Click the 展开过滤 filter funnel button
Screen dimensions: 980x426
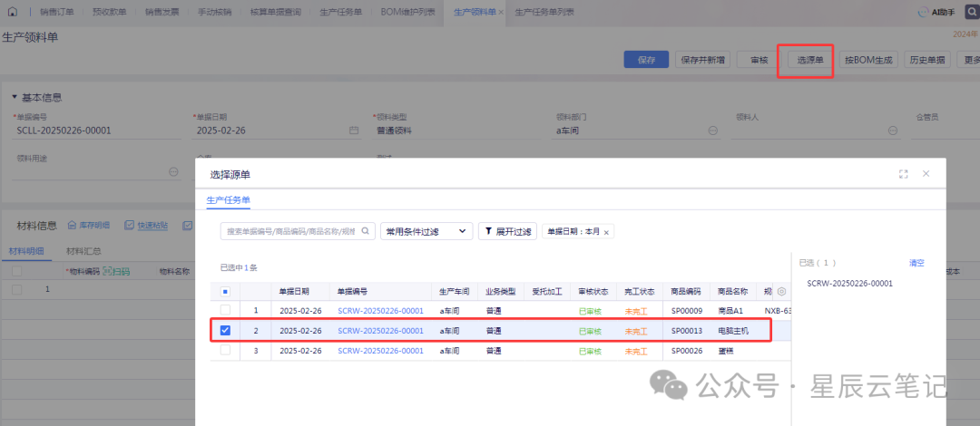tap(507, 231)
